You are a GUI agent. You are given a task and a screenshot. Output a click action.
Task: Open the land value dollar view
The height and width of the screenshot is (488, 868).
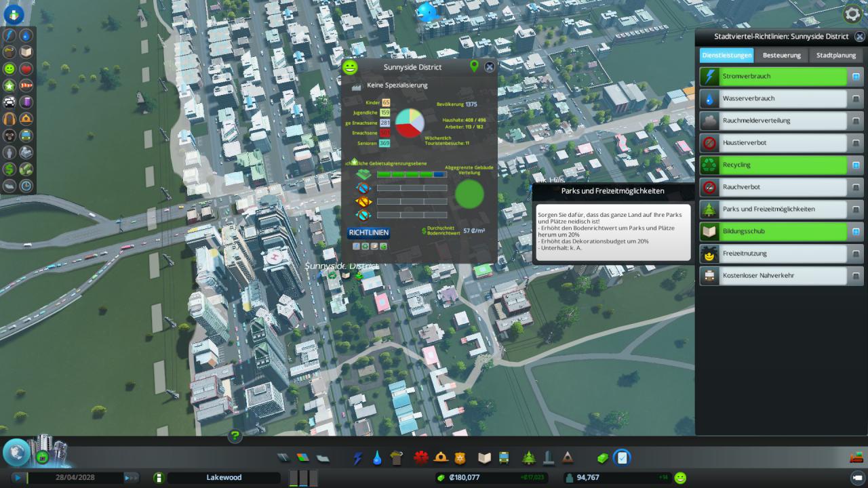(x=9, y=169)
